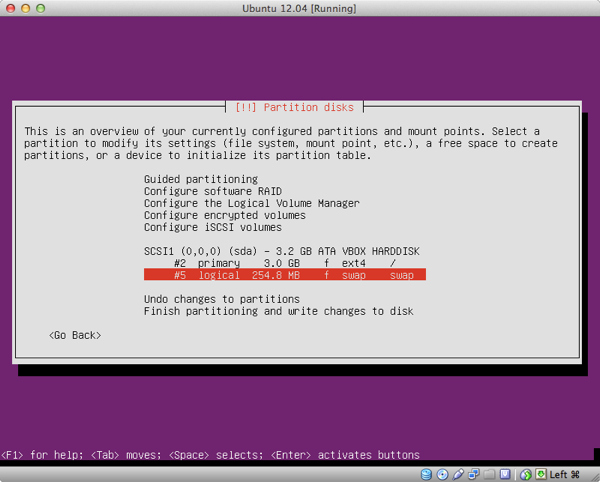Select Configure encrypted volumes
This screenshot has height=482, width=600.
tap(224, 215)
